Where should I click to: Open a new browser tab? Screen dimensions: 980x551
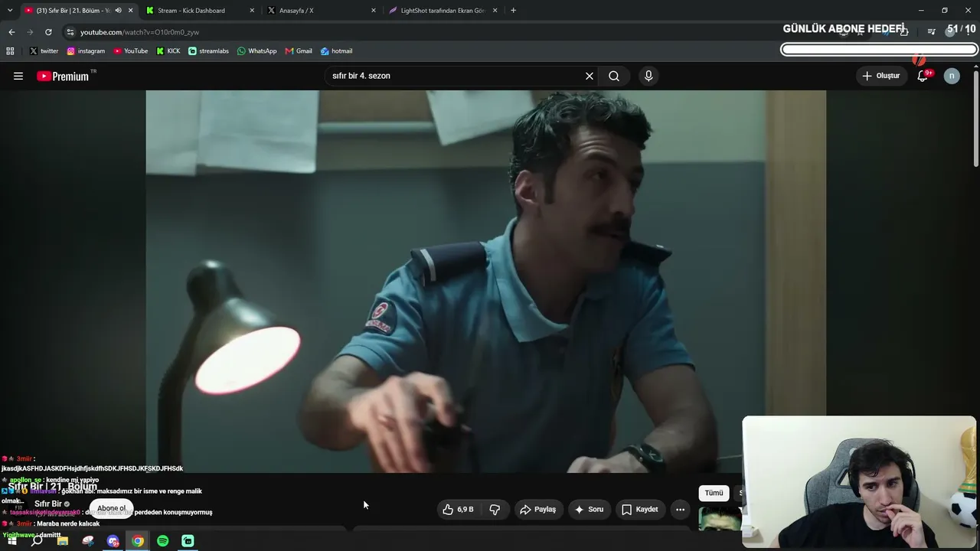[513, 11]
